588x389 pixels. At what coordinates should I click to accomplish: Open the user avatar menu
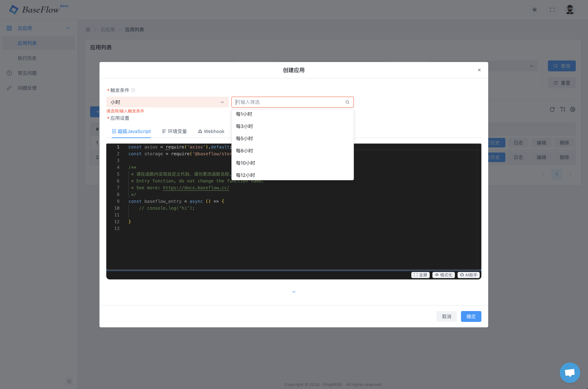click(x=570, y=10)
